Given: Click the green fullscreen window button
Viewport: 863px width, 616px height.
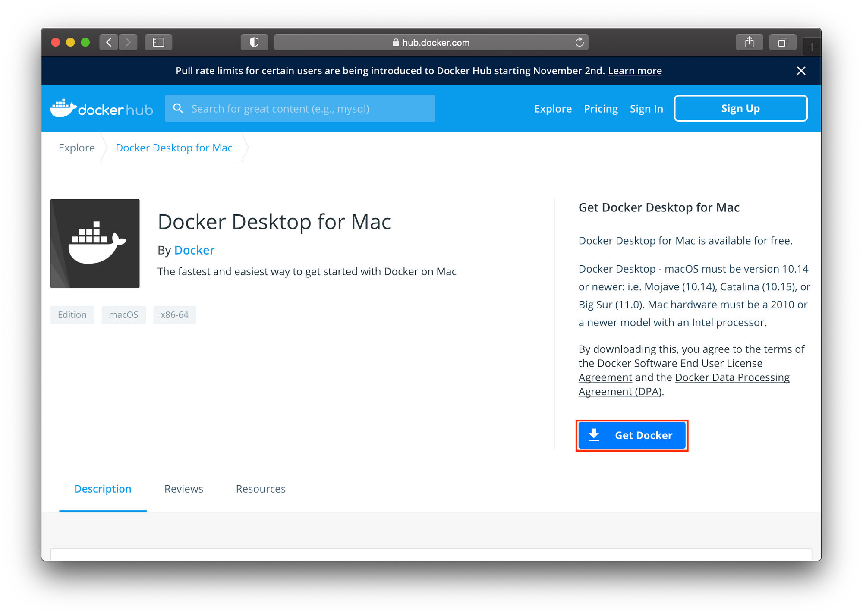Looking at the screenshot, I should (x=85, y=42).
